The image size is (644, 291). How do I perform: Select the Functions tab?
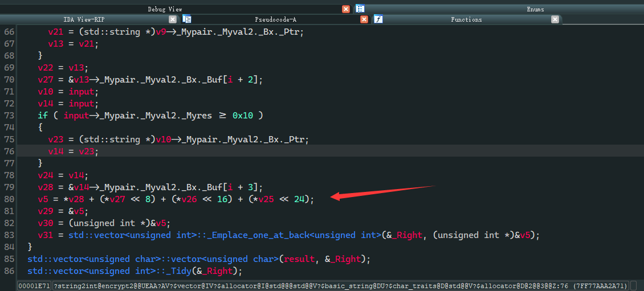466,19
